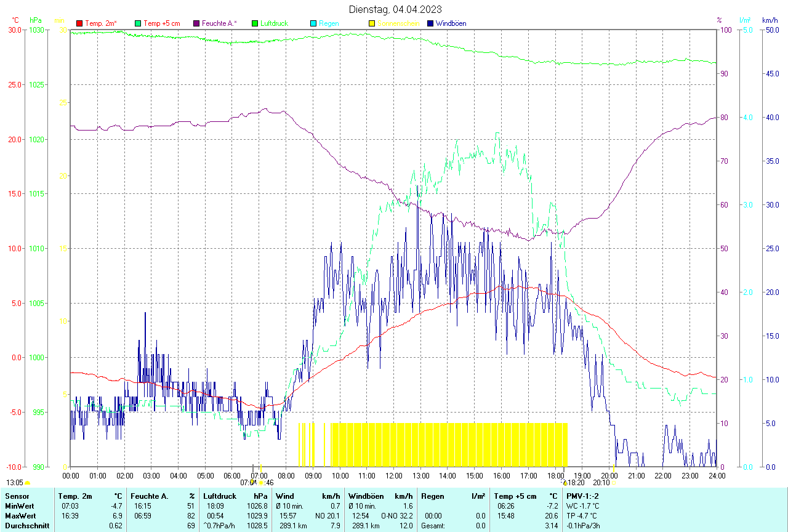Image resolution: width=788 pixels, height=532 pixels.
Task: Click the 'MaxWert' row label
Action: click(20, 516)
